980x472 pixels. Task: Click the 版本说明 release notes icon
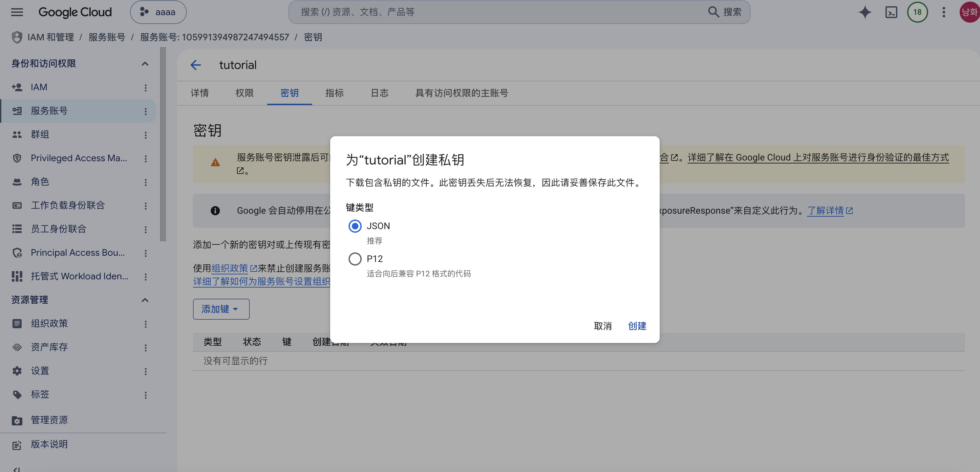pyautogui.click(x=17, y=445)
